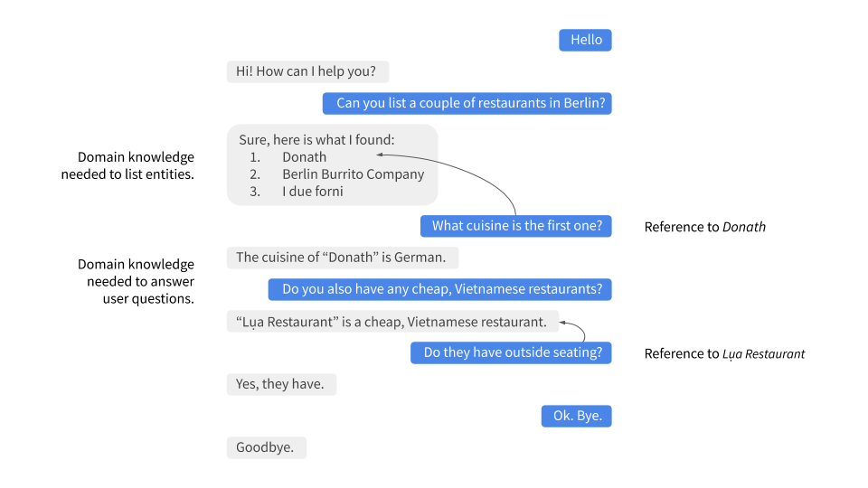The width and height of the screenshot is (868, 488).
Task: Select the "Donath is German" cuisine answer bubble
Action: tap(342, 258)
